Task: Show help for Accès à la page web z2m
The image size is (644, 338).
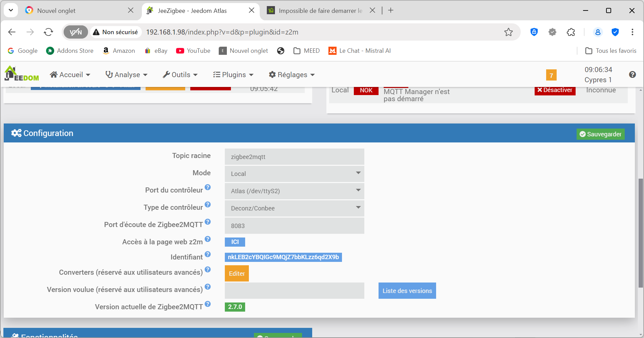Action: click(208, 239)
